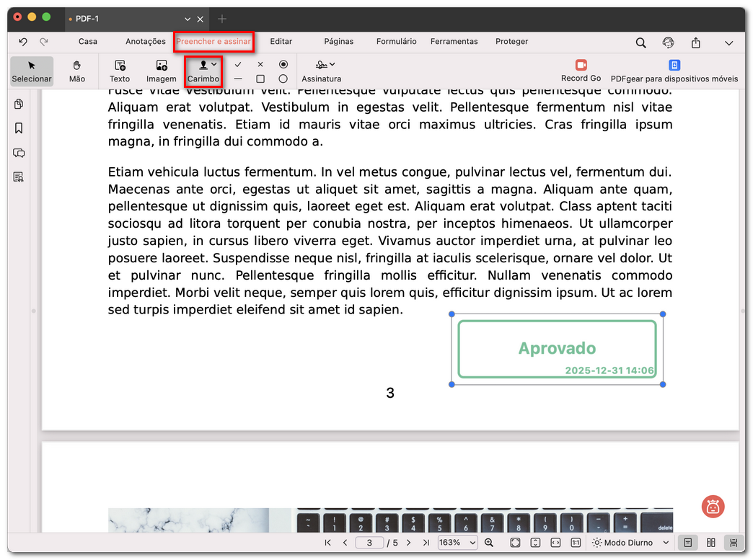Viewport: 753px width, 560px height.
Task: Select the checkmark annotation mark
Action: coord(237,63)
